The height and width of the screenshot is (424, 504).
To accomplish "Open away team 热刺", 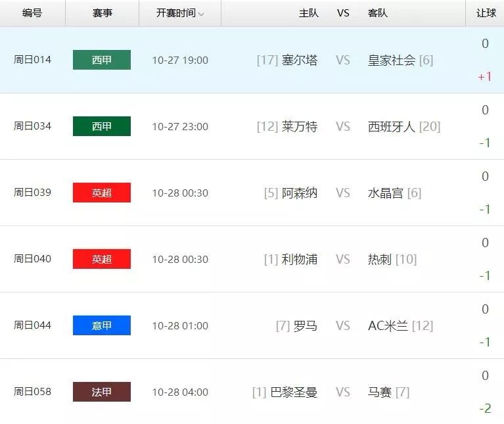I will pos(380,260).
